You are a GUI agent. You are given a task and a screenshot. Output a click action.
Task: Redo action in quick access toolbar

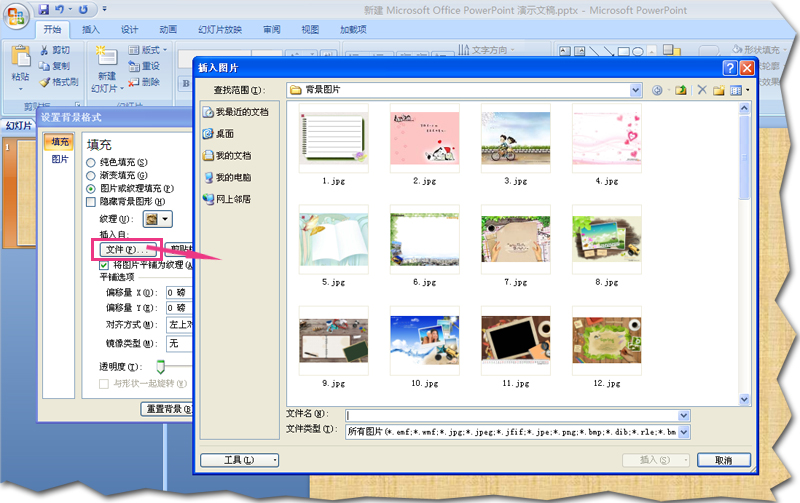[84, 9]
